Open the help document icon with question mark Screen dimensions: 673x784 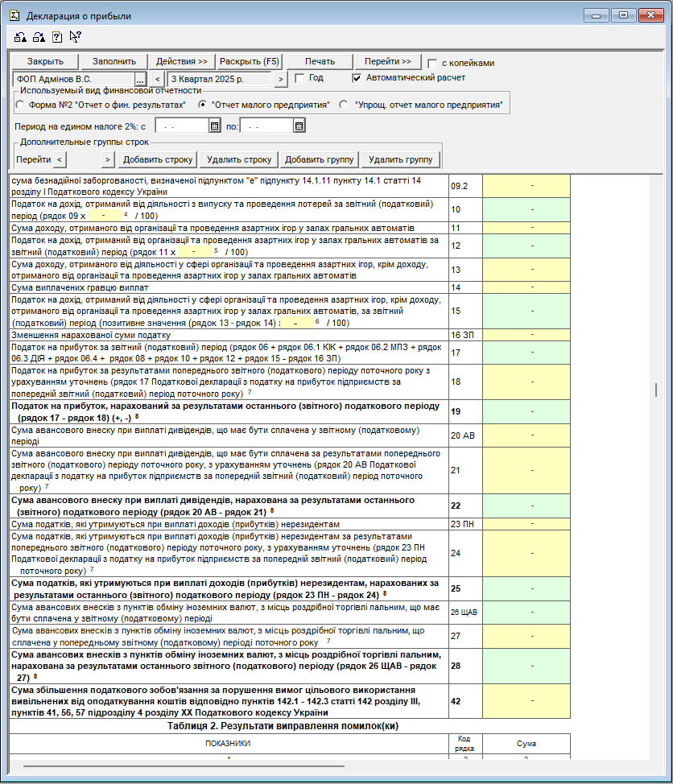pyautogui.click(x=57, y=37)
